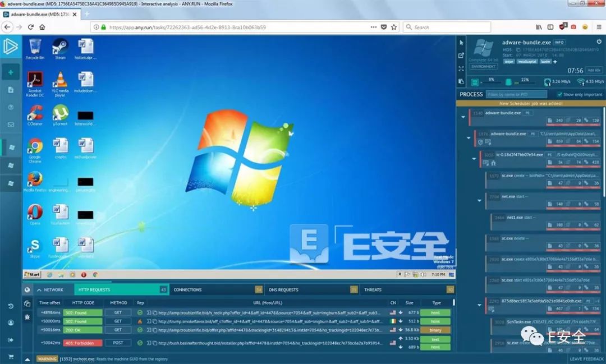Click the Filter by name or PID field

516,94
